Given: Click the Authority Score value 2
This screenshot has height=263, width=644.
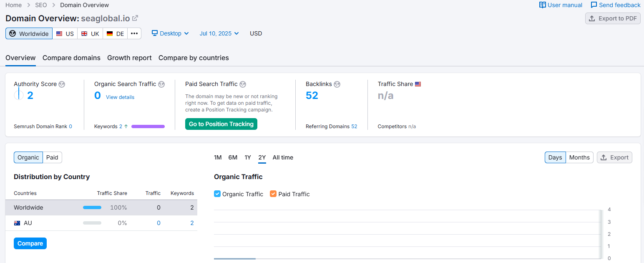Looking at the screenshot, I should tap(30, 96).
